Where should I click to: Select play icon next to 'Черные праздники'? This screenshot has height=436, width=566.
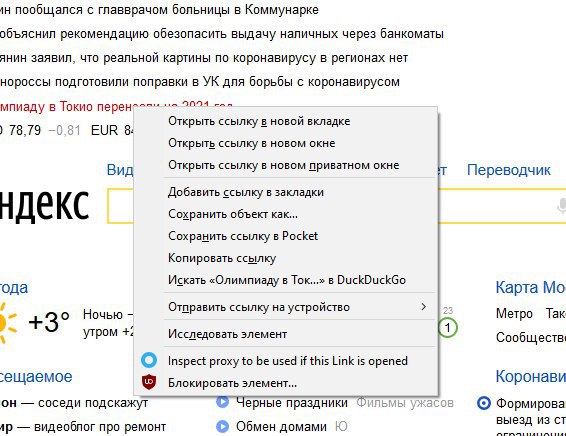(223, 402)
